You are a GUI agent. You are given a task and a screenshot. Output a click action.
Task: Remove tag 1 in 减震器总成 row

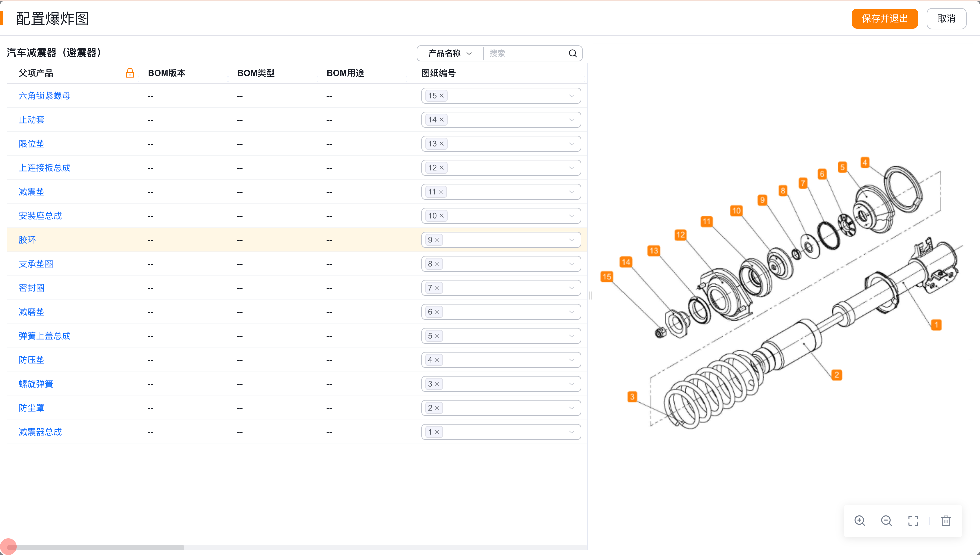(437, 432)
